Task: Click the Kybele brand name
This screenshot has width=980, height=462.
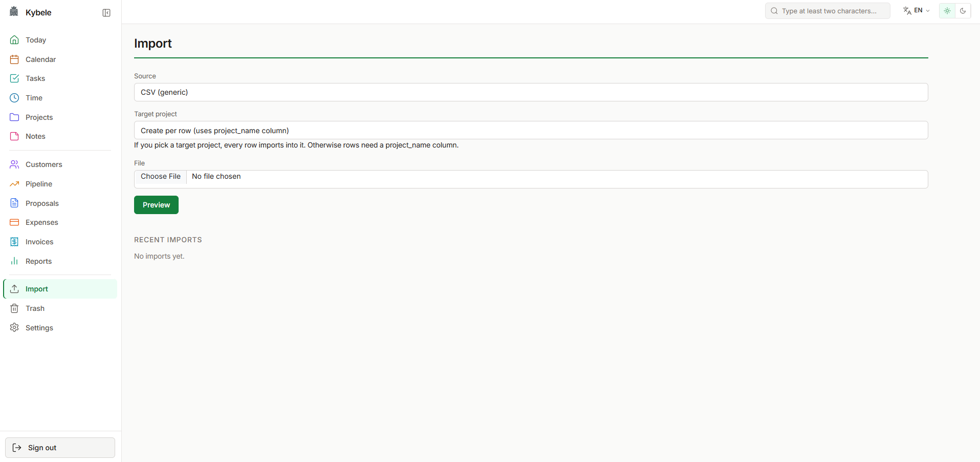Action: pos(38,13)
